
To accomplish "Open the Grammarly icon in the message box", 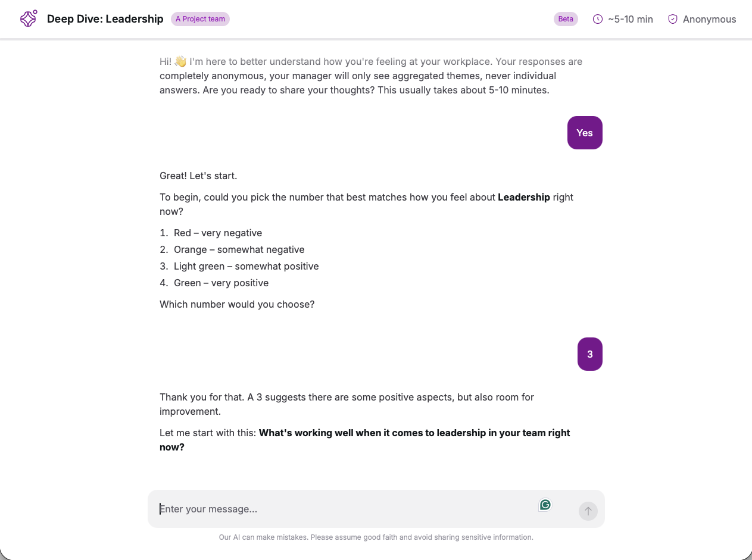I will pos(545,505).
